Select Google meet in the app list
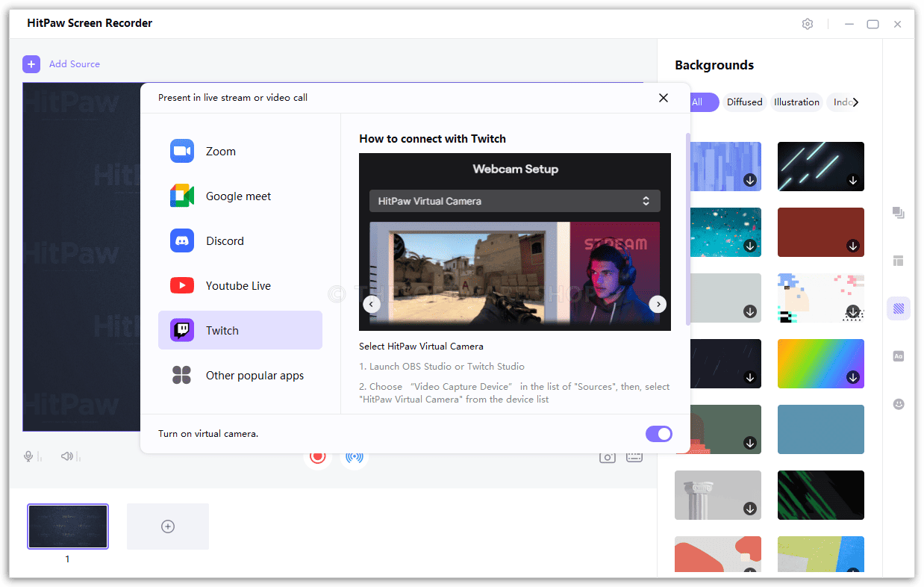 pos(240,196)
